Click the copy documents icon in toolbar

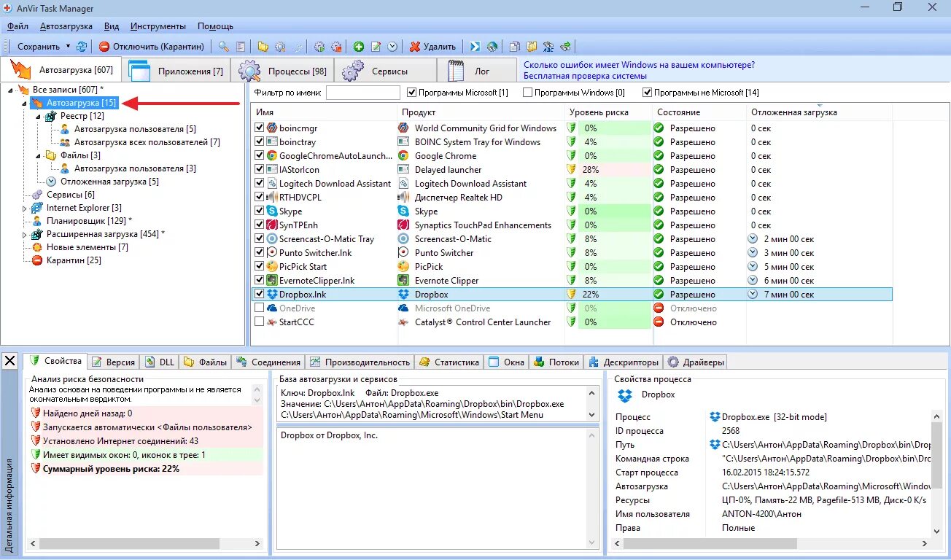click(515, 47)
